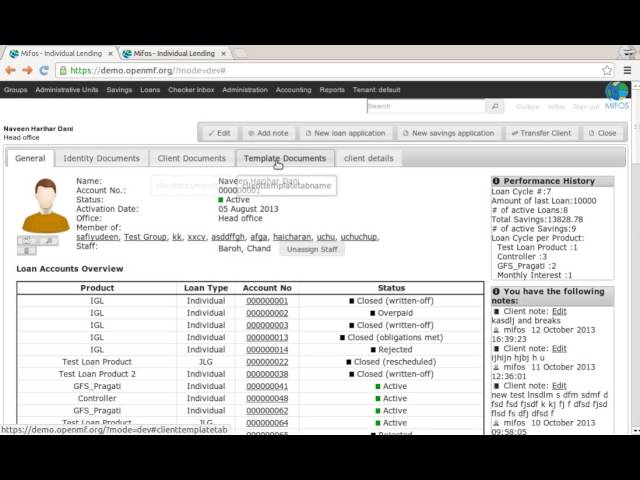Open loan account 000000001
The image size is (640, 480).
[x=267, y=301]
